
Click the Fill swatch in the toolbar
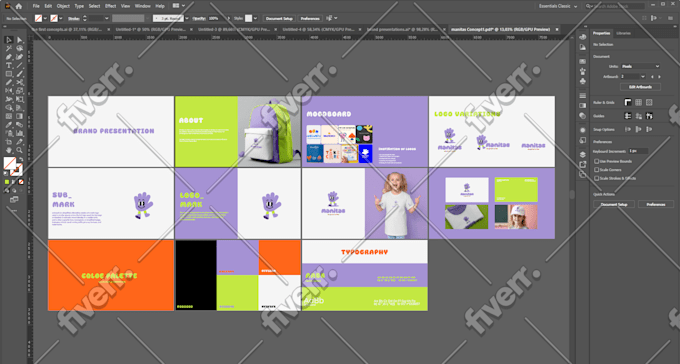coord(9,164)
